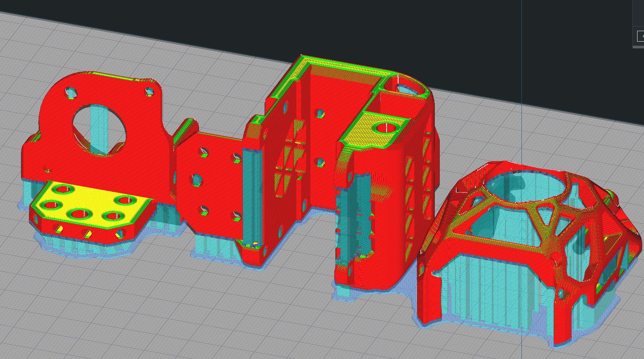Click the yellow flange surface with six holes
The image size is (644, 359).
pos(93,205)
